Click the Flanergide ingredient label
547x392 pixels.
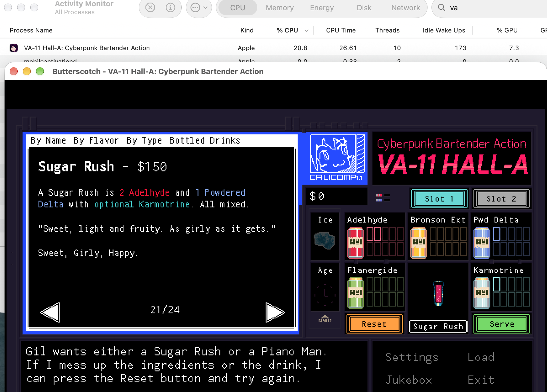pos(372,270)
